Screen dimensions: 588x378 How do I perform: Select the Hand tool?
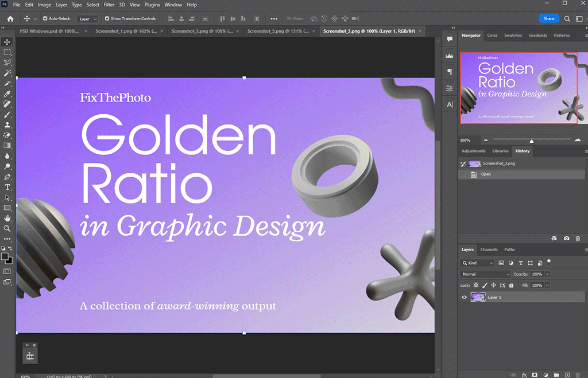7,218
